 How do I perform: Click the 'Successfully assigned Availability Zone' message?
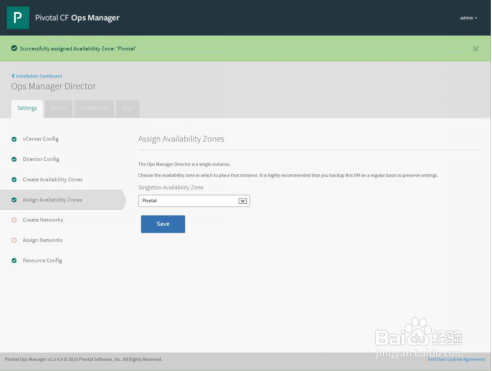[x=78, y=49]
